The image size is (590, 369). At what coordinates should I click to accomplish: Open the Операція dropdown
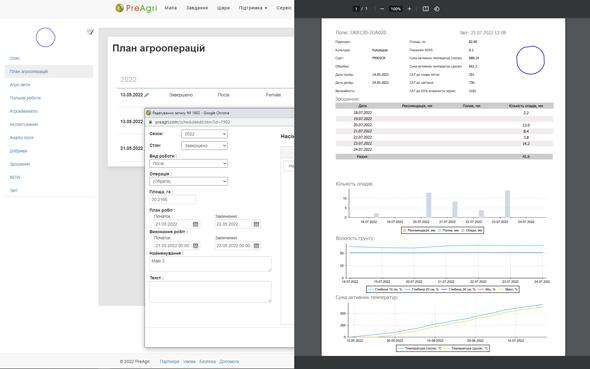click(x=189, y=181)
